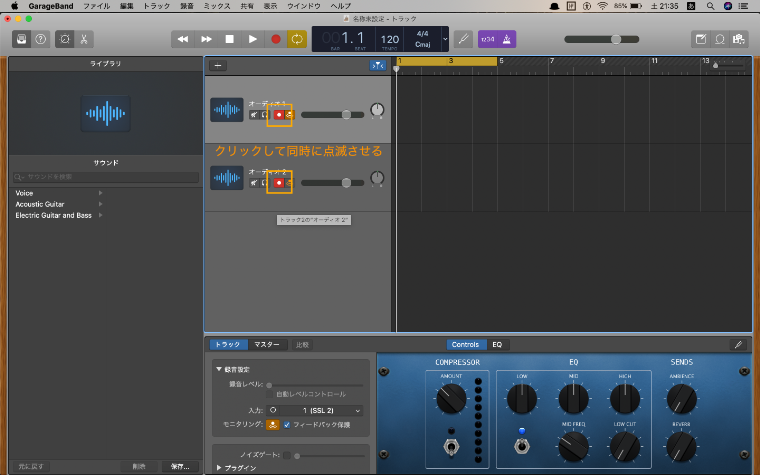Click the transport Record button
Image resolution: width=760 pixels, height=475 pixels.
[x=274, y=39]
